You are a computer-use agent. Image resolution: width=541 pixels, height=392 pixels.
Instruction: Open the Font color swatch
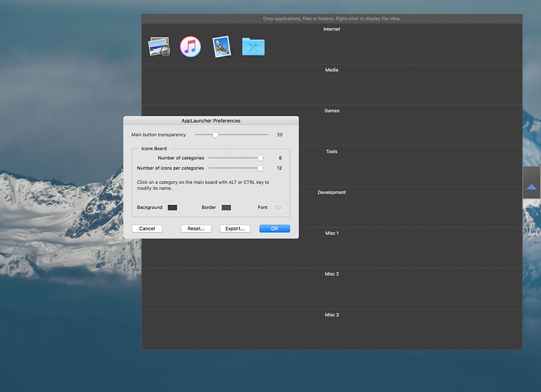tap(278, 207)
